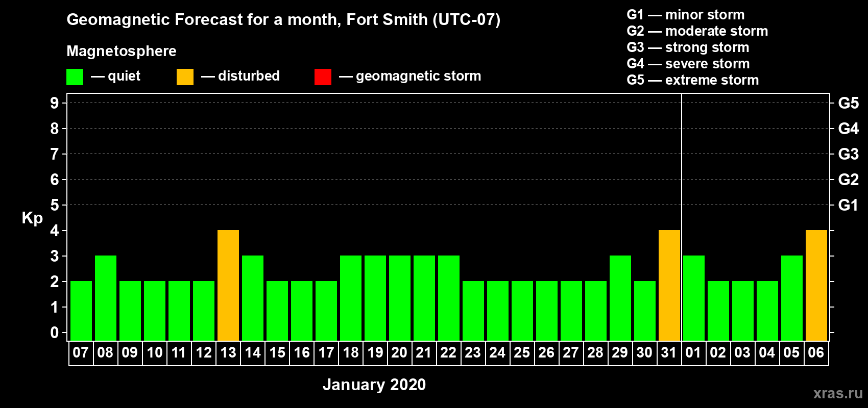Click the date label 07
This screenshot has width=868, height=408.
pos(81,352)
